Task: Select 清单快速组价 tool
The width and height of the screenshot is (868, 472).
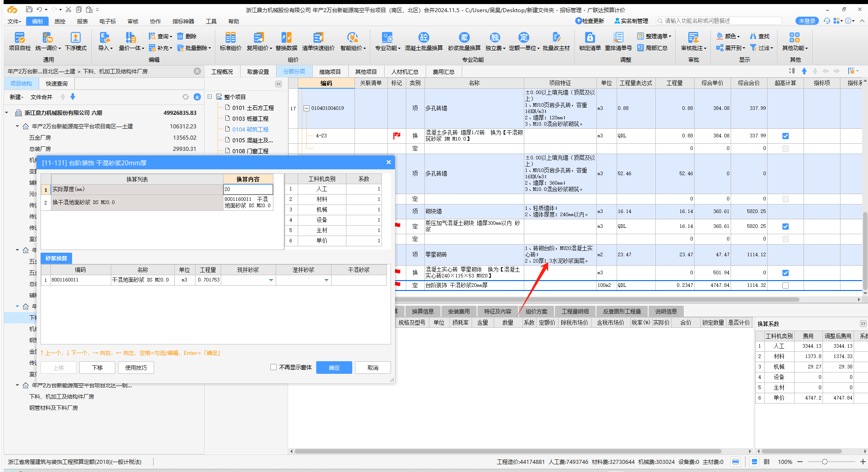Action: [318, 41]
